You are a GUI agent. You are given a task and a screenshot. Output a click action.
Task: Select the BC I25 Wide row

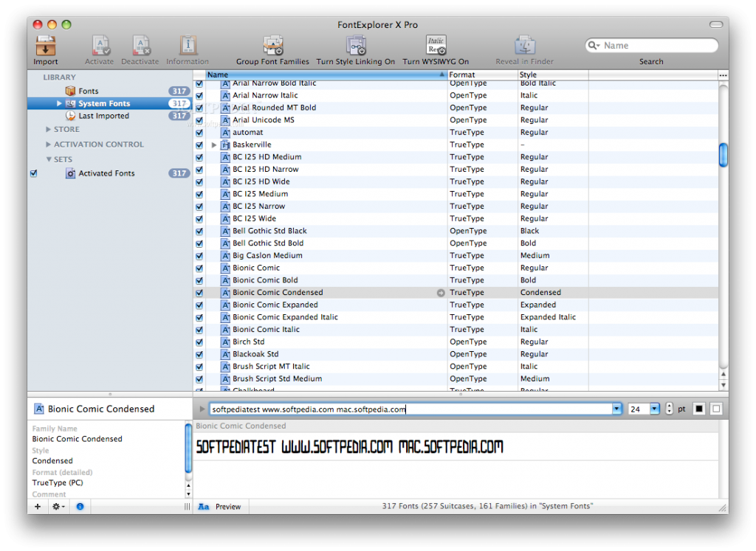click(456, 218)
